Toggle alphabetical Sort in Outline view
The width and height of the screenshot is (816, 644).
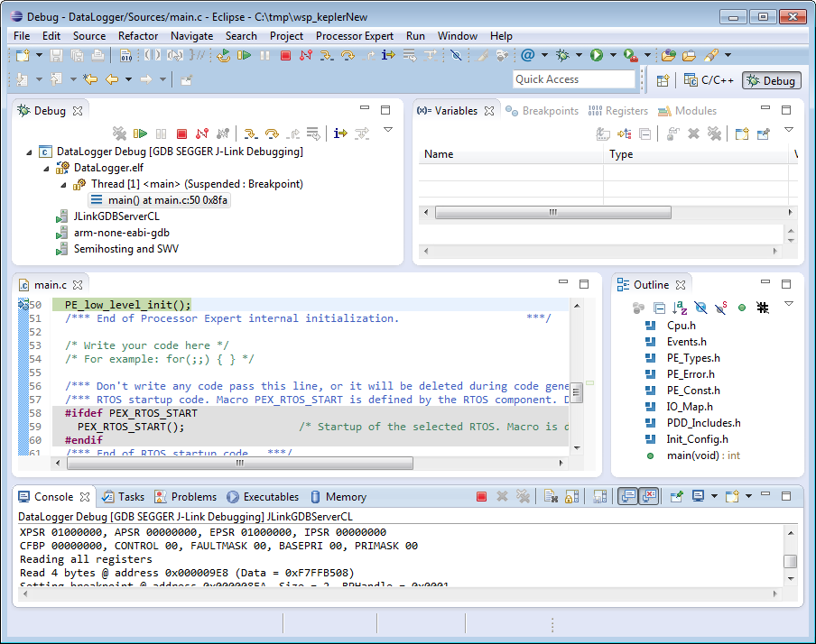(x=680, y=308)
